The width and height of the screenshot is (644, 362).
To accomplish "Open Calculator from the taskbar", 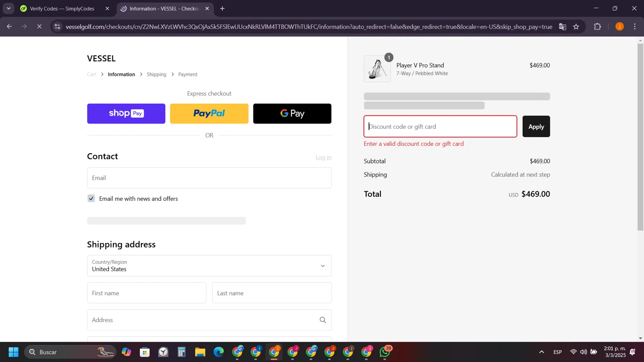I will pyautogui.click(x=182, y=352).
